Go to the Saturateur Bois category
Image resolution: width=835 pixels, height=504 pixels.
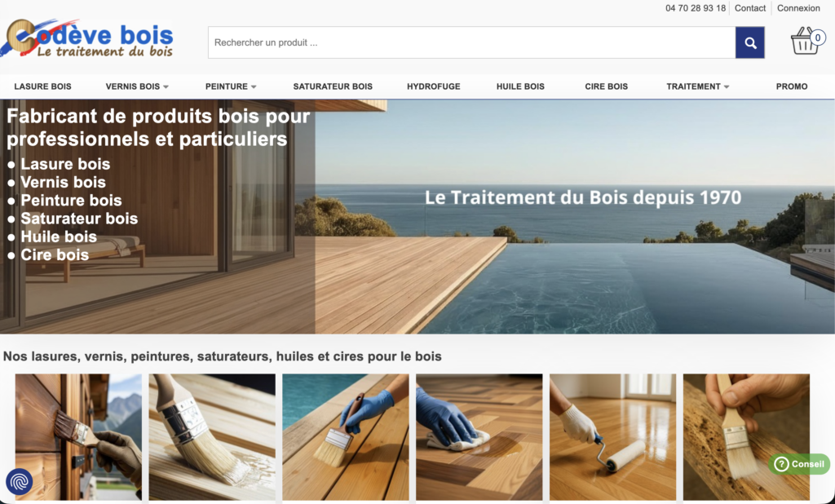(x=333, y=86)
